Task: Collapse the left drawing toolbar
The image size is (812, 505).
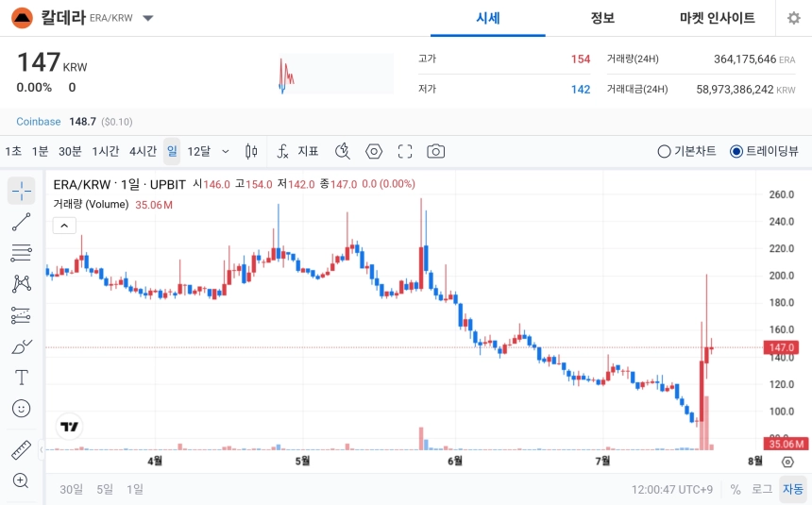Action: (41, 449)
